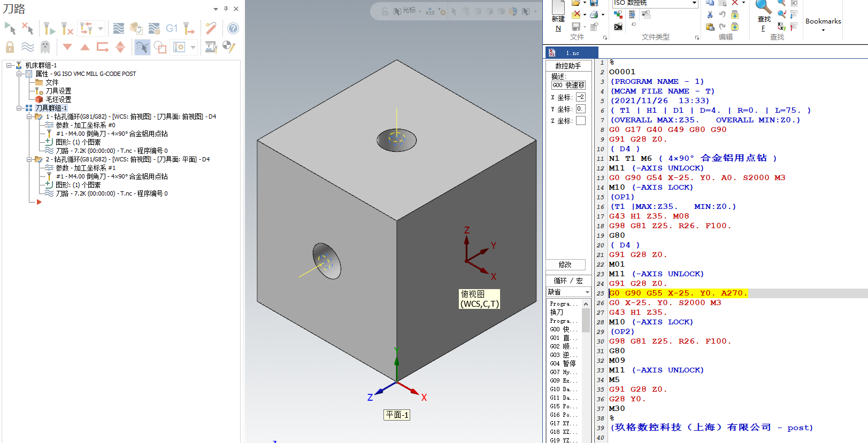The width and height of the screenshot is (868, 443).
Task: Open 刀具设置 in the tree
Action: click(x=58, y=91)
